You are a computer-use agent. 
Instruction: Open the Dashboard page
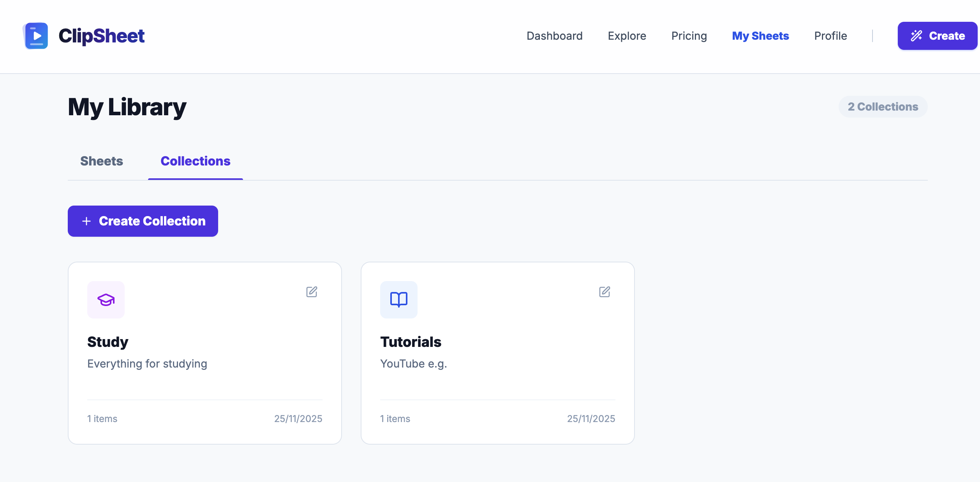click(x=554, y=36)
